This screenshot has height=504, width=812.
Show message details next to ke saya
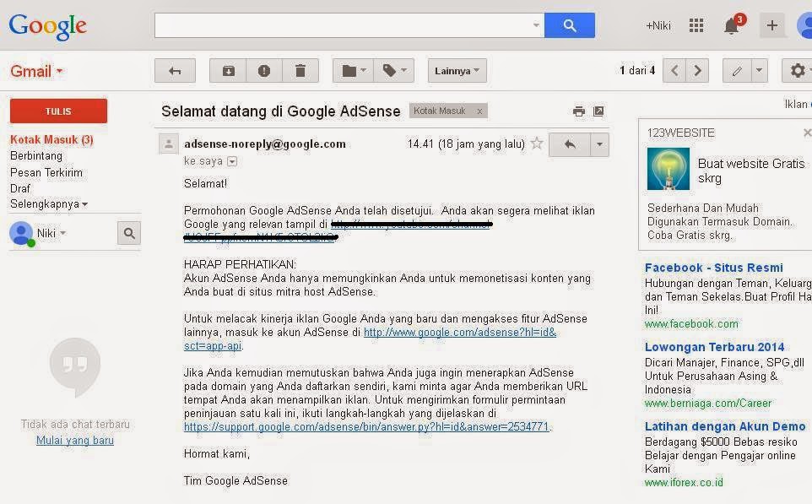coord(232,161)
